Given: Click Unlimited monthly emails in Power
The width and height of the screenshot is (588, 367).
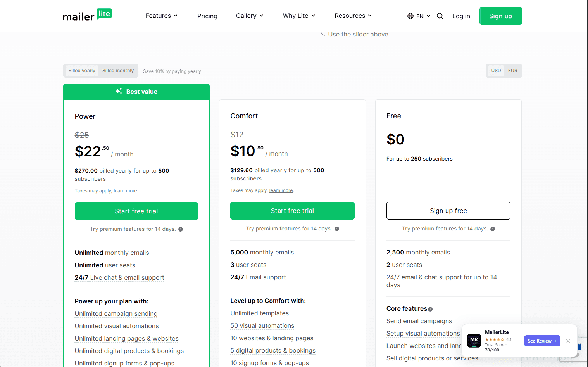Looking at the screenshot, I should (112, 253).
